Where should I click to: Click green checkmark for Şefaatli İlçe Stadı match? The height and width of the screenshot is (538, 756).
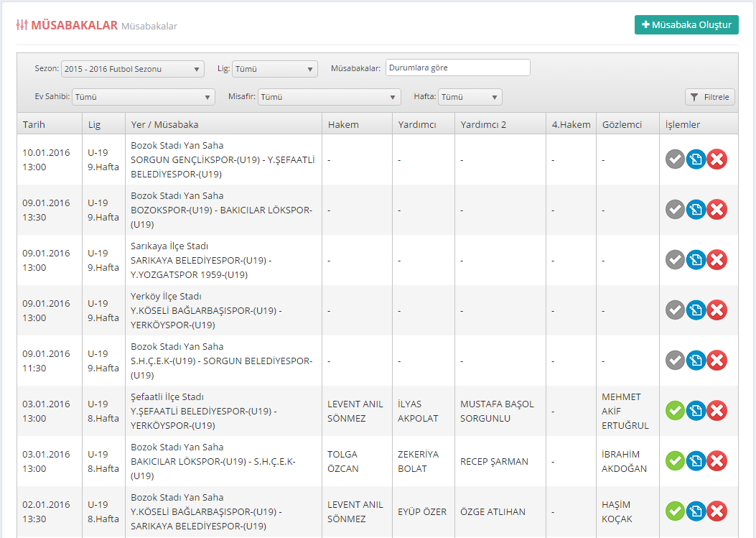[675, 411]
